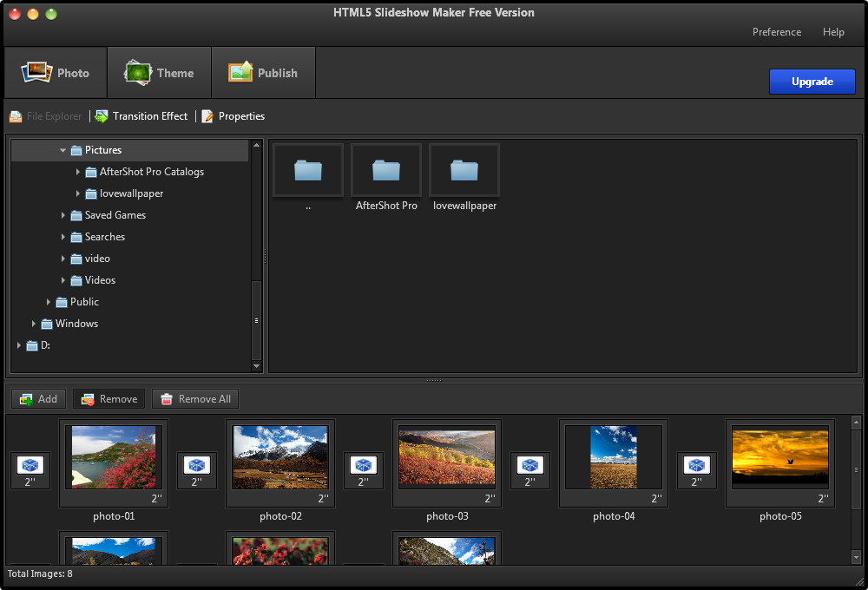The height and width of the screenshot is (590, 868).
Task: Click the Transition Effect icon
Action: 102,116
